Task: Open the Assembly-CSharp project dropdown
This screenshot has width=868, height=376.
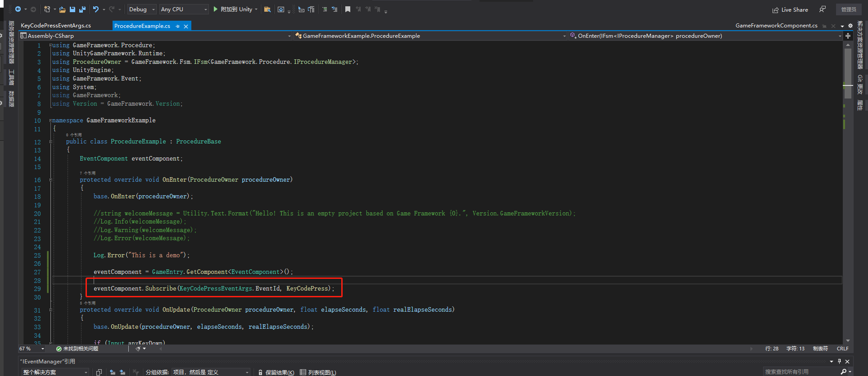Action: click(x=156, y=36)
